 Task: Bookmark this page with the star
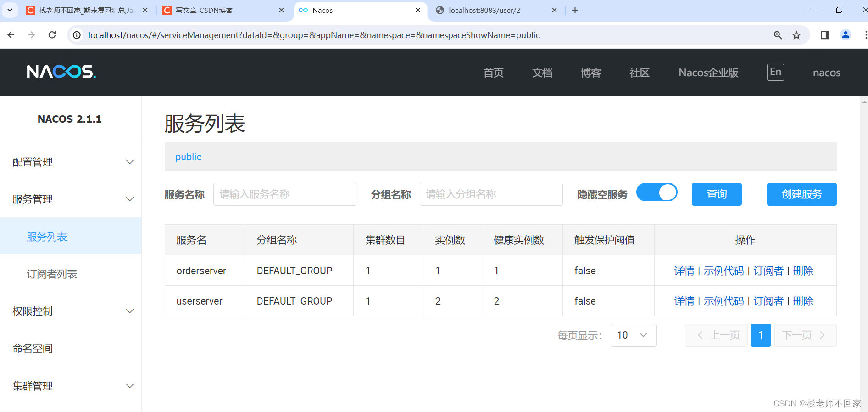pyautogui.click(x=796, y=35)
